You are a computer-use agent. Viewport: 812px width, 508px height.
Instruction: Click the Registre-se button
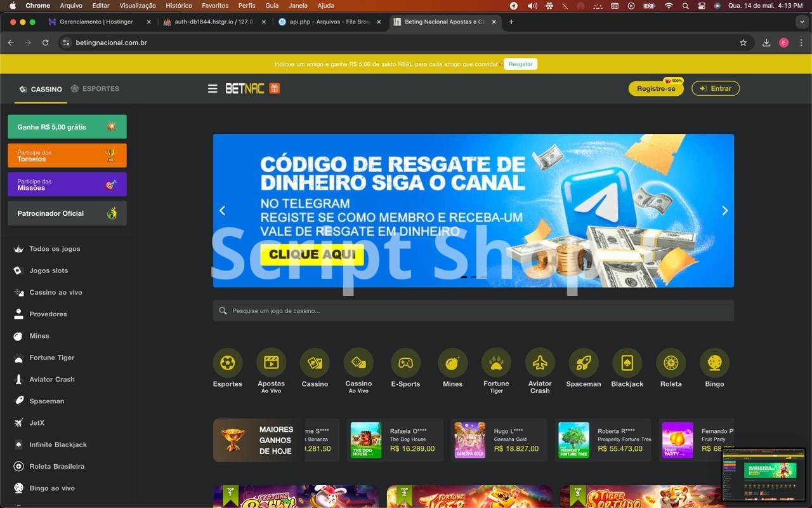(x=656, y=89)
